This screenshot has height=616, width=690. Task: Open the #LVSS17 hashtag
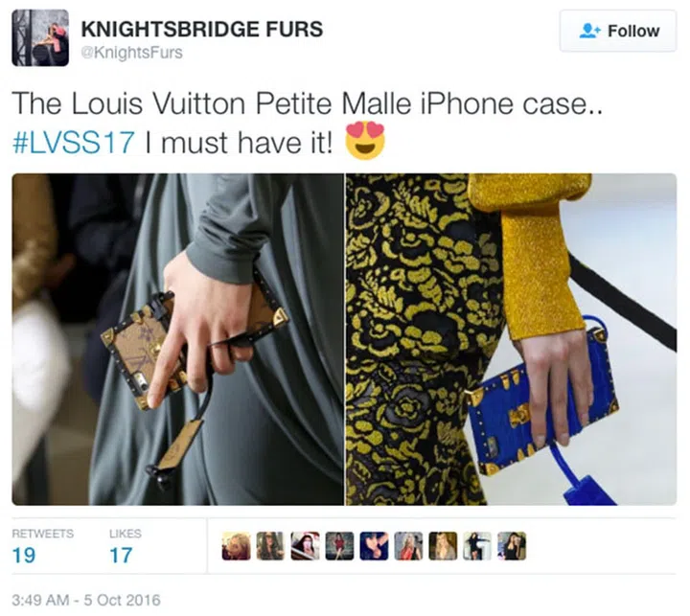coord(73,143)
